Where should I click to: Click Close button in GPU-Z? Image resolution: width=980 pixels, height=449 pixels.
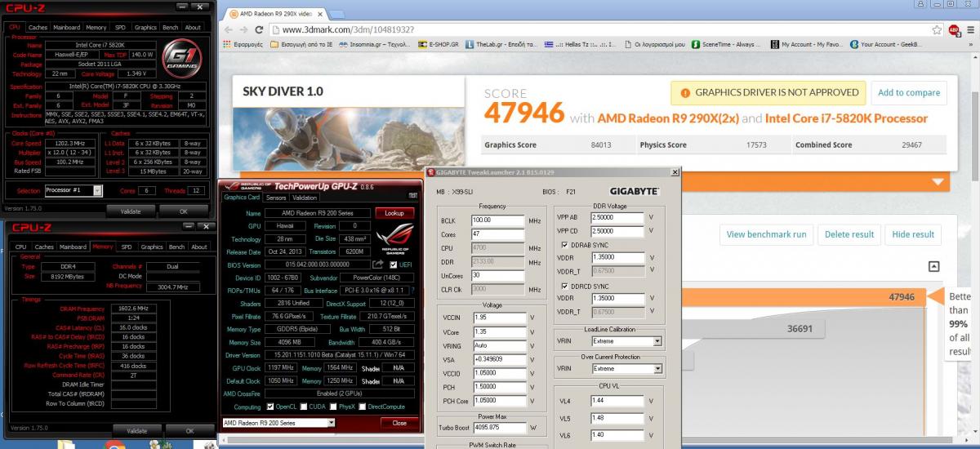(399, 423)
